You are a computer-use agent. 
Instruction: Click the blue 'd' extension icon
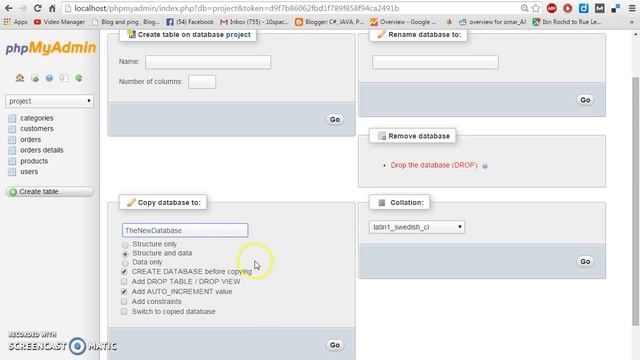tap(584, 8)
